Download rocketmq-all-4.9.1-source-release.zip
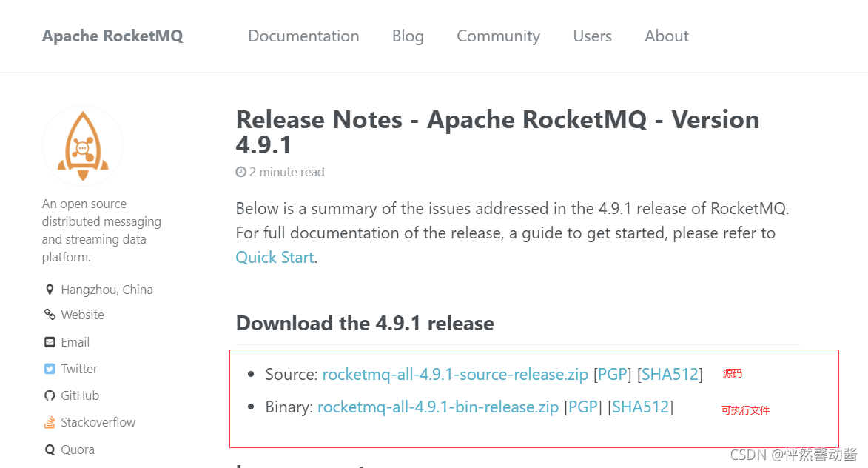Viewport: 868px width, 468px height. [x=455, y=375]
